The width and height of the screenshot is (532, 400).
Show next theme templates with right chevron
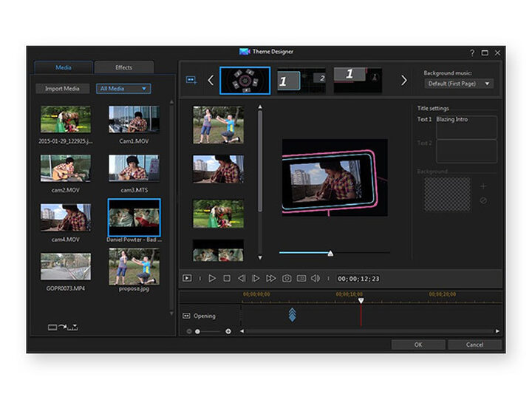pos(403,80)
